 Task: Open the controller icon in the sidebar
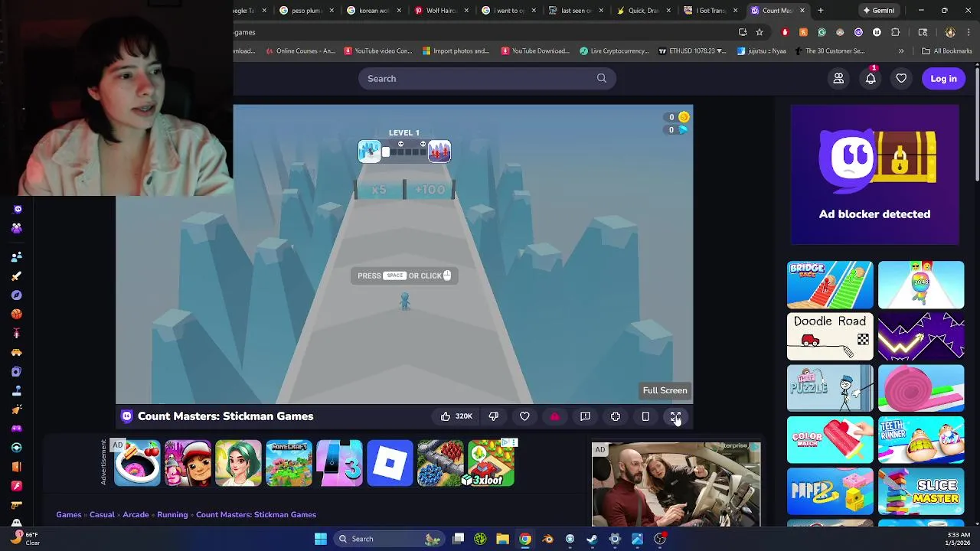17,429
